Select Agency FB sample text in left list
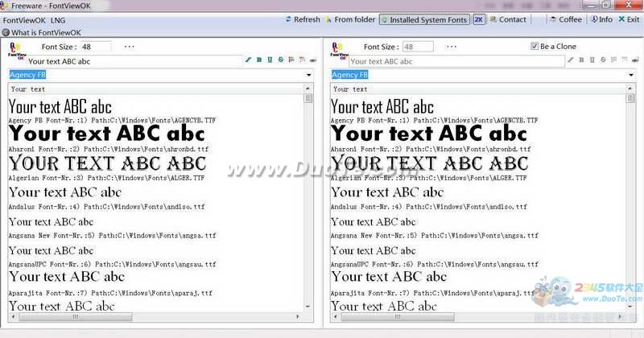 pyautogui.click(x=60, y=107)
